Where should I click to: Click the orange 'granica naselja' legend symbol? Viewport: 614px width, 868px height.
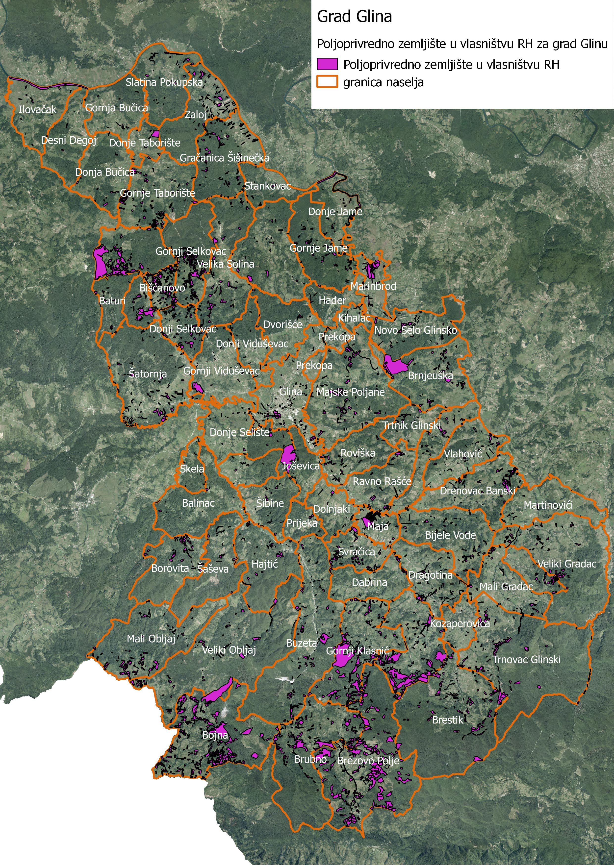[327, 82]
